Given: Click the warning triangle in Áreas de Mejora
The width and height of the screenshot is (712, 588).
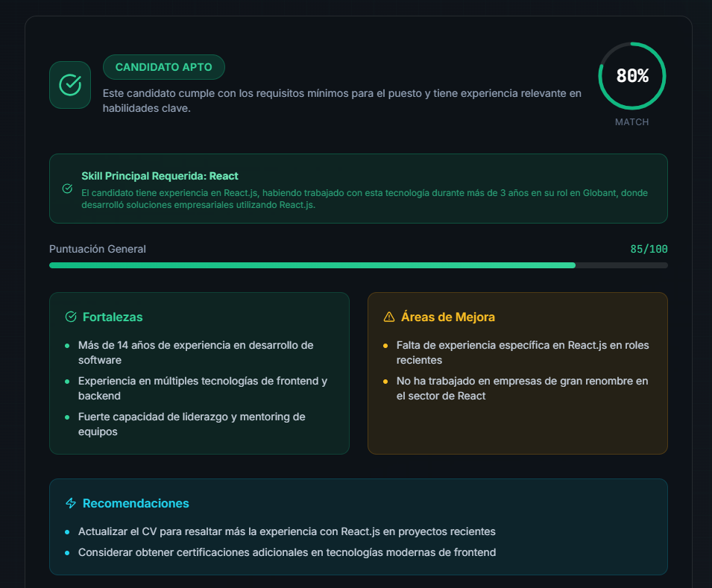Looking at the screenshot, I should (x=387, y=316).
